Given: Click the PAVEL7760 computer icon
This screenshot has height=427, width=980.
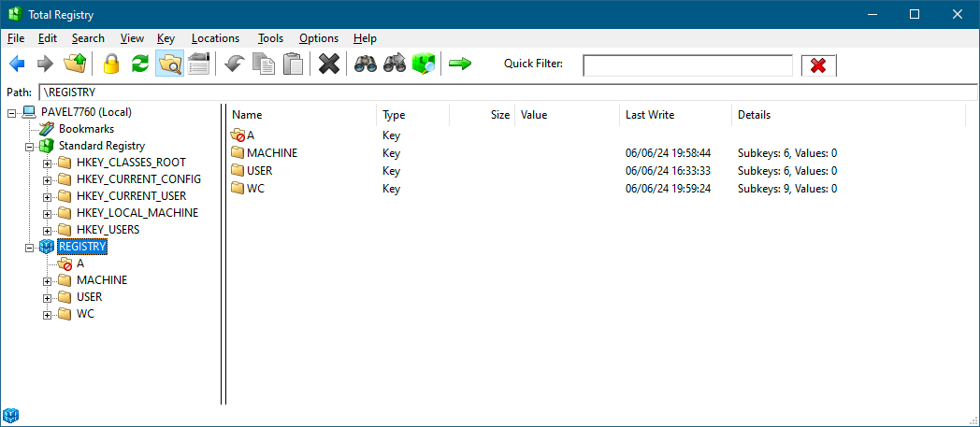Looking at the screenshot, I should pyautogui.click(x=29, y=112).
